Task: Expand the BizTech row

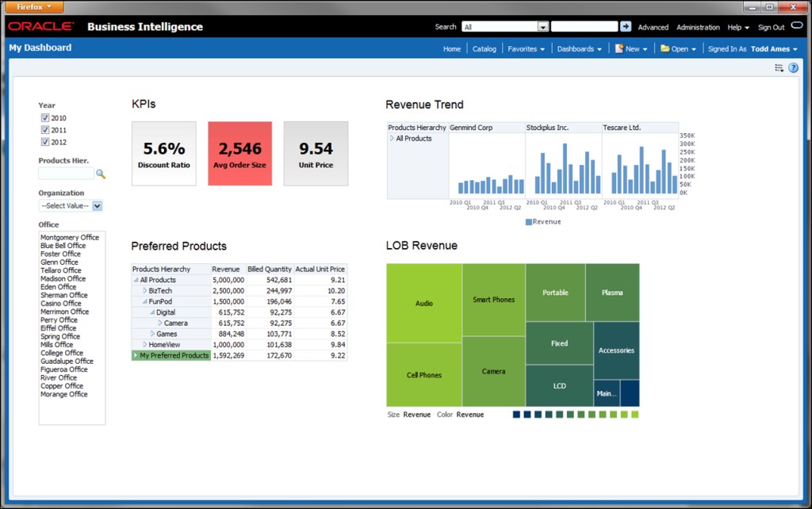Action: point(144,290)
